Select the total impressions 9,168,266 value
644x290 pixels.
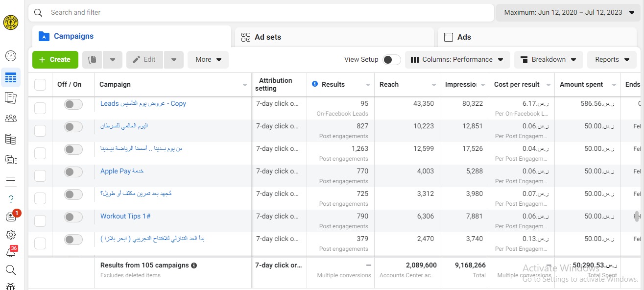tap(470, 266)
